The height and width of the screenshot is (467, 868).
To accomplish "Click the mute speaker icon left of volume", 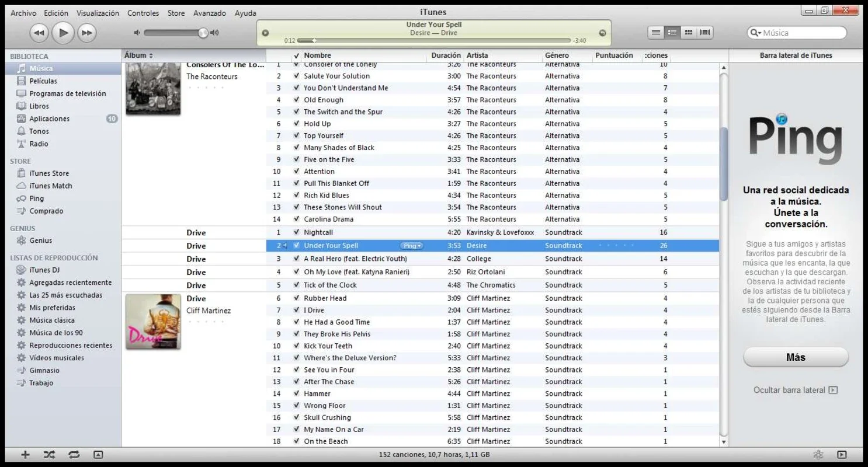I will point(137,33).
